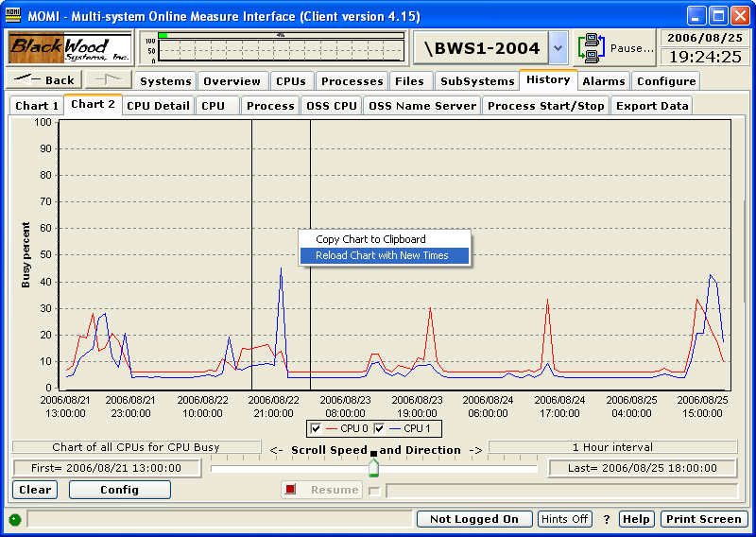The width and height of the screenshot is (756, 537).
Task: Select the Chart 2 sub-tab
Action: [93, 104]
